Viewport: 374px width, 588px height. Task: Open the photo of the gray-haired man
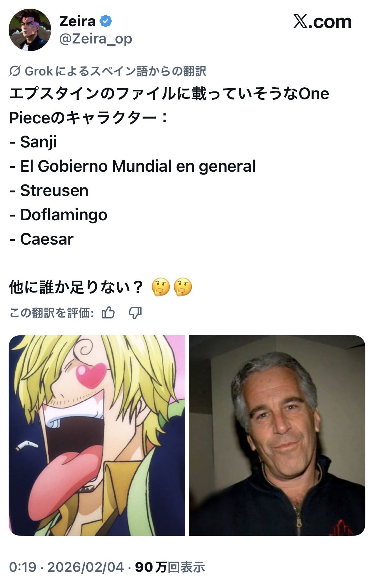[x=277, y=435]
